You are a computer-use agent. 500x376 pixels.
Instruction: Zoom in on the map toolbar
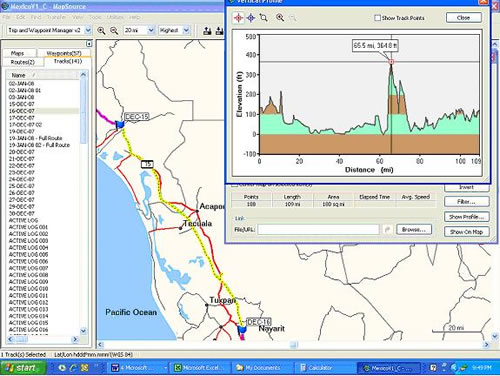click(x=101, y=31)
